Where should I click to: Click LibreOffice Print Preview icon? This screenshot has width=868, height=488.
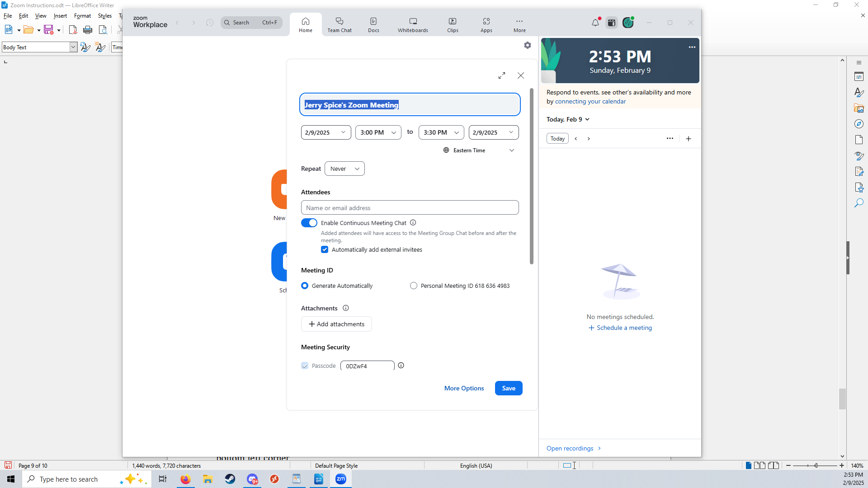click(x=103, y=30)
